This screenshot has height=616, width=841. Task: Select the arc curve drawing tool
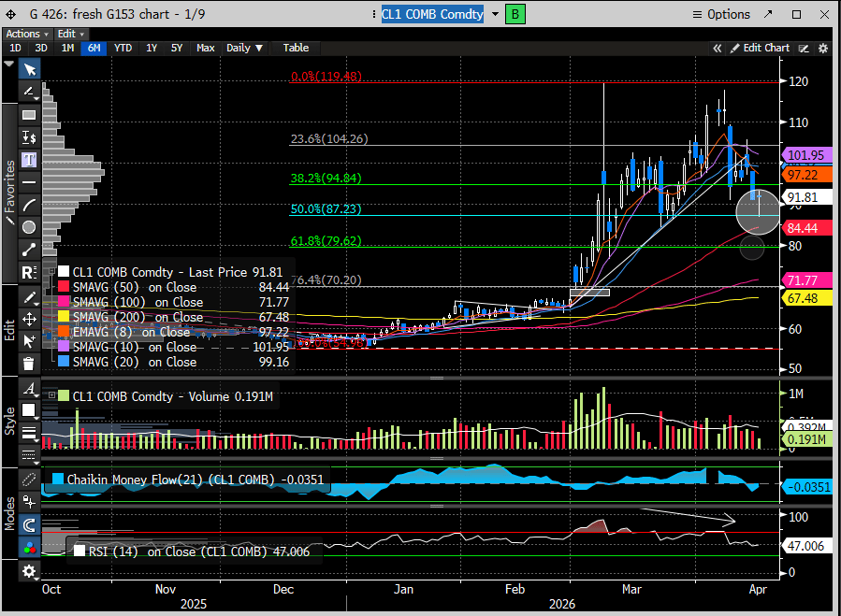tap(29, 205)
